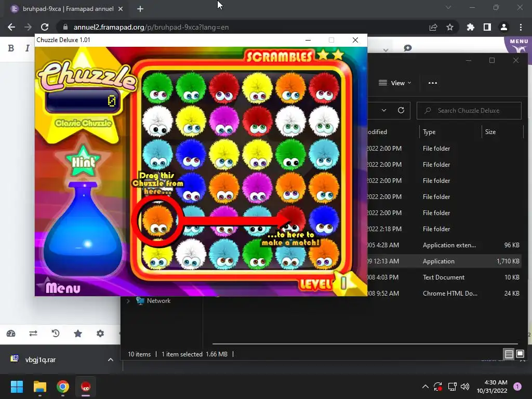Select the Application row sized 1,710 KB

(444, 261)
